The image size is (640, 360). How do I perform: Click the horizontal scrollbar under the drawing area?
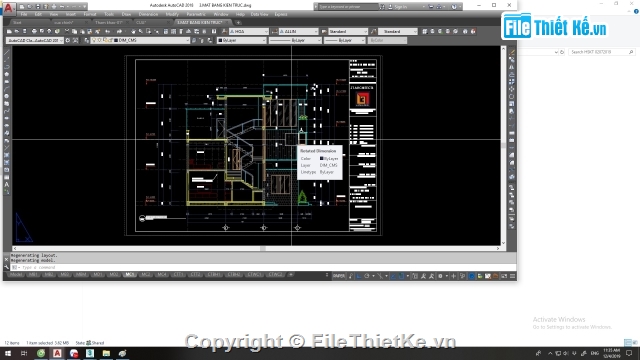(x=256, y=248)
